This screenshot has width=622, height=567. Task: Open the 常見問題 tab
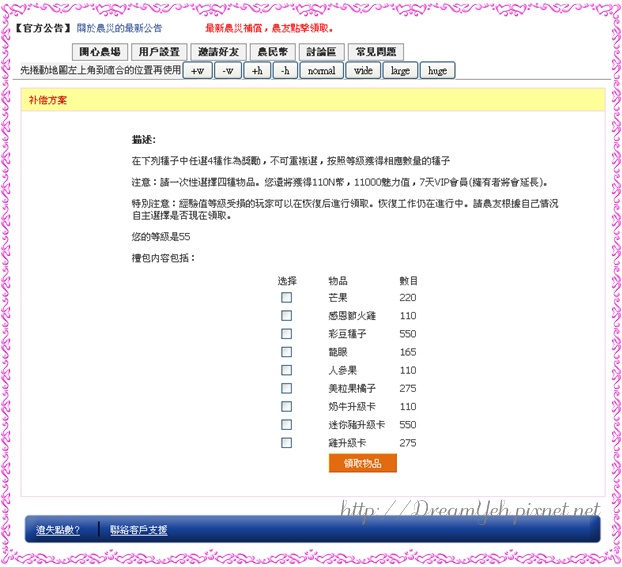click(376, 52)
